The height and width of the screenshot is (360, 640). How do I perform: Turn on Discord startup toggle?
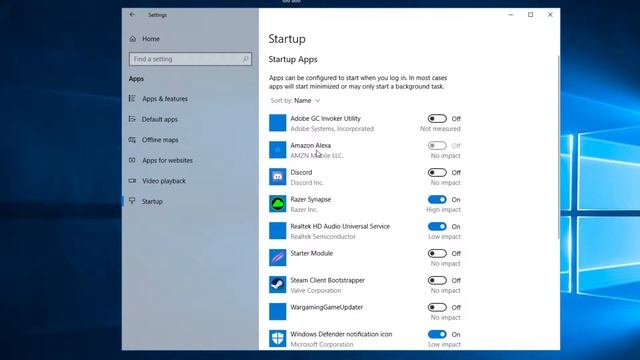point(437,173)
